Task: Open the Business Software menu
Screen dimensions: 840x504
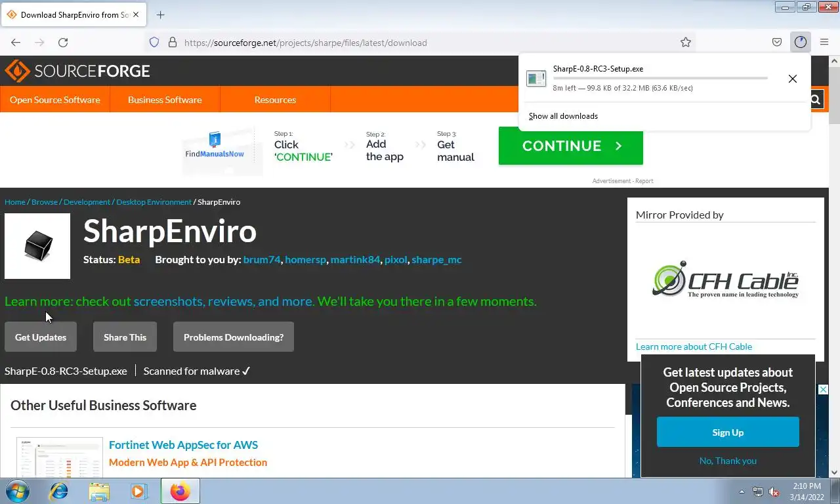Action: [x=165, y=100]
